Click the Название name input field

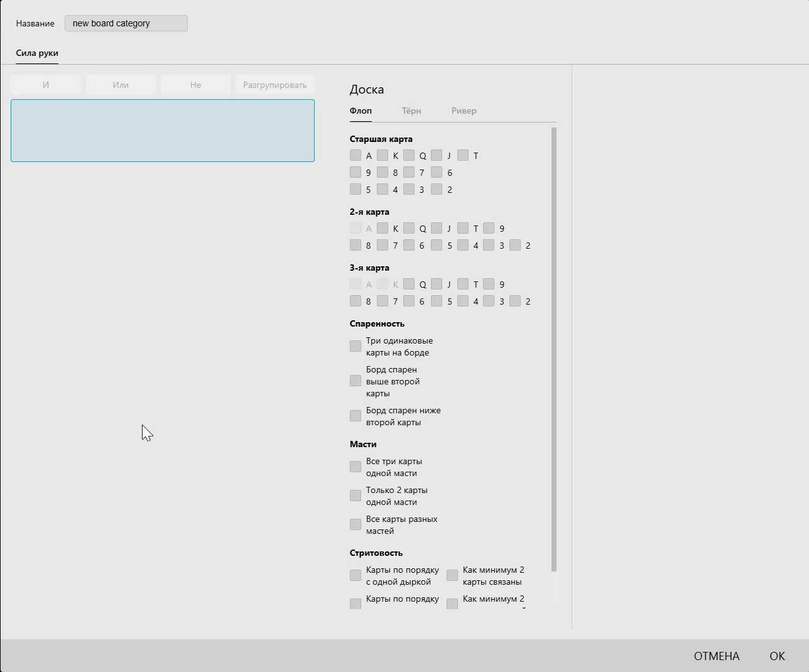[x=126, y=23]
